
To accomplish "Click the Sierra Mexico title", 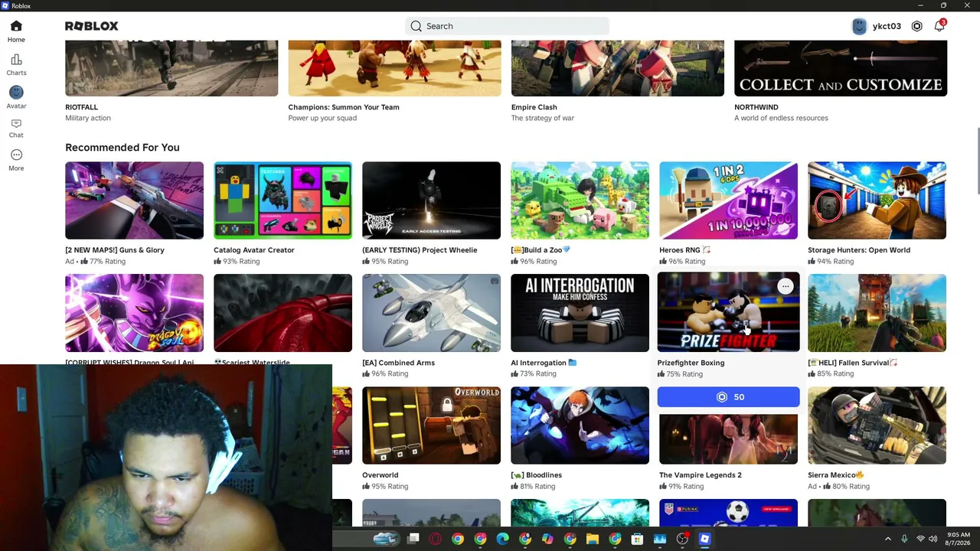I will click(x=835, y=475).
